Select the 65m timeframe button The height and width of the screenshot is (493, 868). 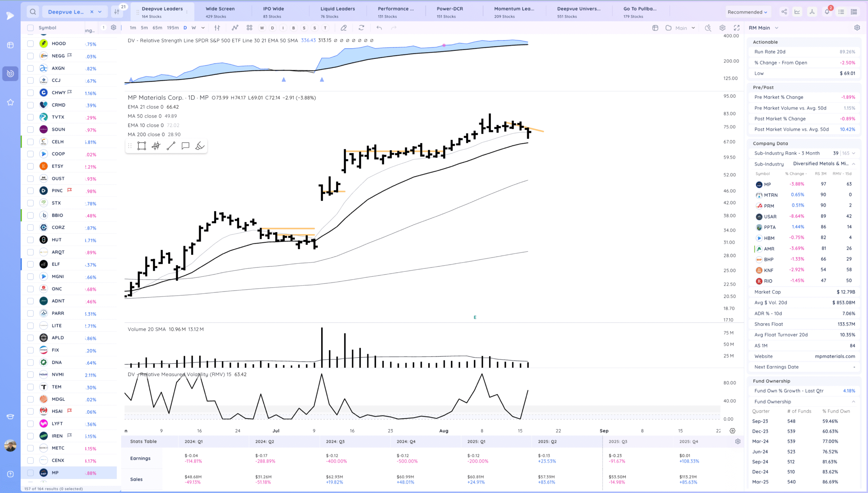click(x=157, y=28)
